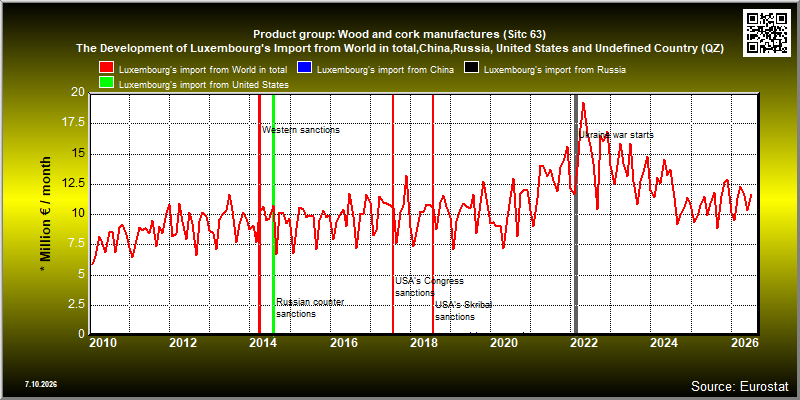Click the "Ukraine war starts" annotation label
The height and width of the screenshot is (400, 800).
(x=616, y=135)
